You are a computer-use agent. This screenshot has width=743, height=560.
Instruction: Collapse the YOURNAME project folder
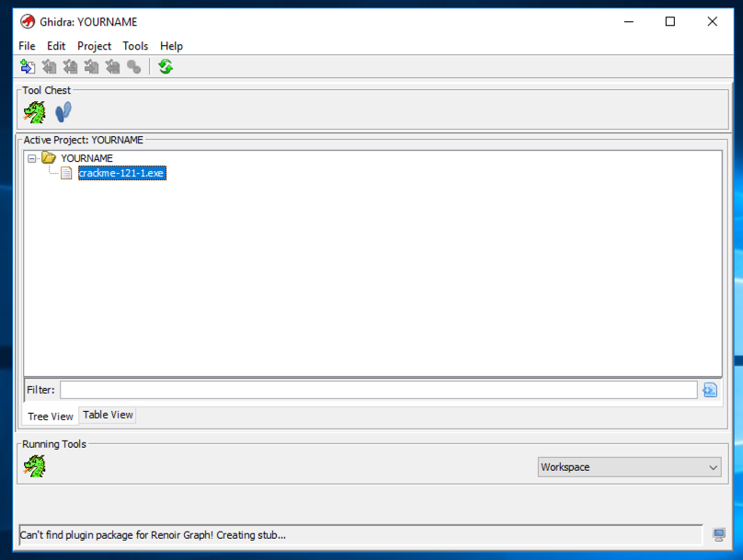(x=32, y=158)
